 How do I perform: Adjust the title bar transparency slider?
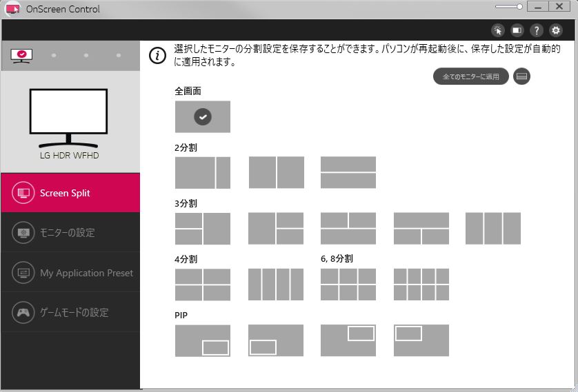[509, 7]
